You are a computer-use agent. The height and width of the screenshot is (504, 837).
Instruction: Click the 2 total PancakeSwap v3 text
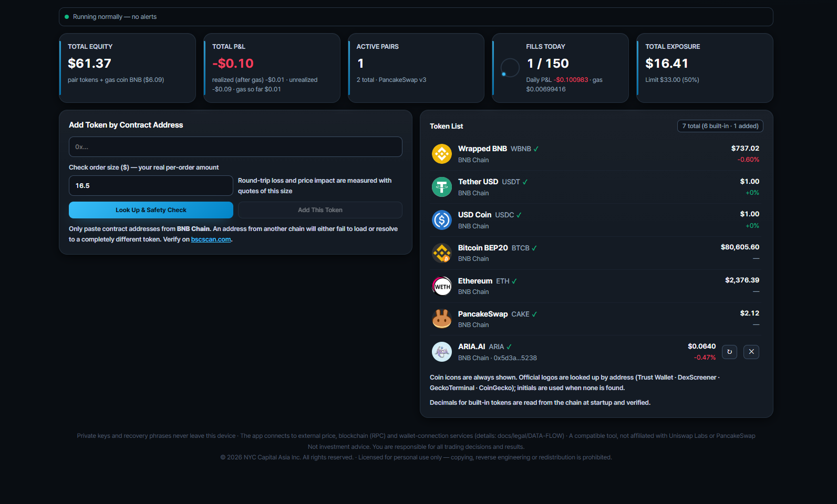click(391, 80)
